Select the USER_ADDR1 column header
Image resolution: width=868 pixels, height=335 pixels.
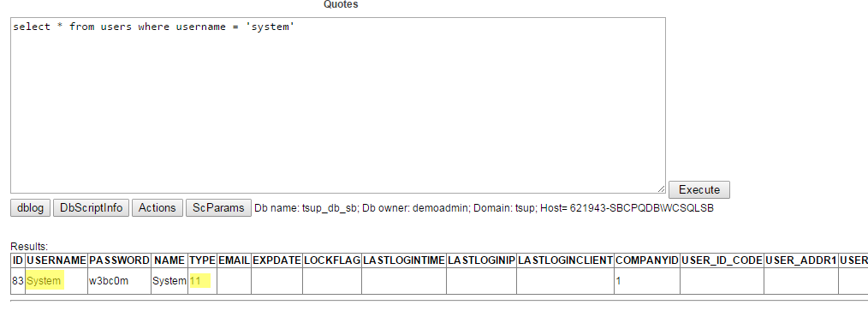801,260
